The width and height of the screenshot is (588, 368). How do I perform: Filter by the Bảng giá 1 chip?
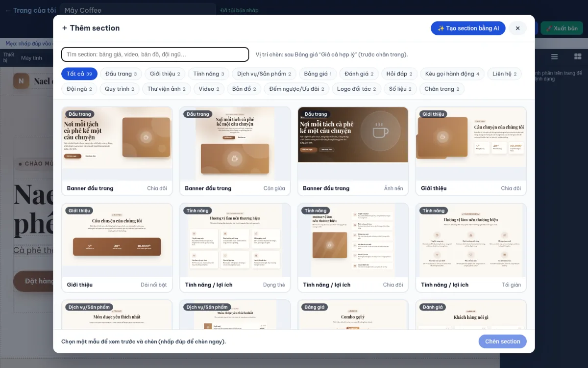[318, 74]
